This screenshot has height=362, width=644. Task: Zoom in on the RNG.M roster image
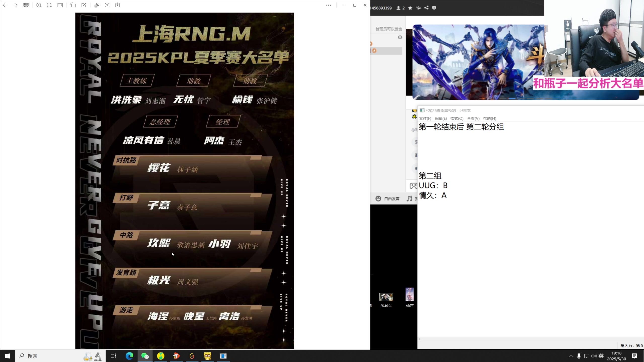coord(39,5)
